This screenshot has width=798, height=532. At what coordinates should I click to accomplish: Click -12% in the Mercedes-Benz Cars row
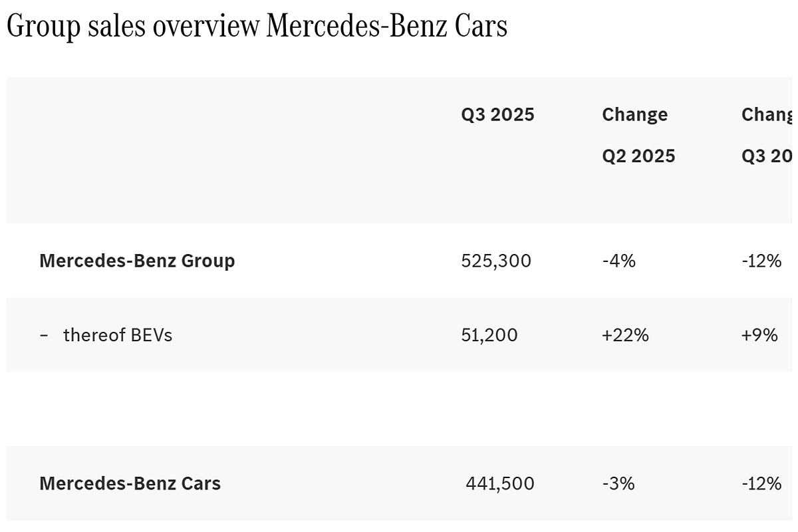761,483
